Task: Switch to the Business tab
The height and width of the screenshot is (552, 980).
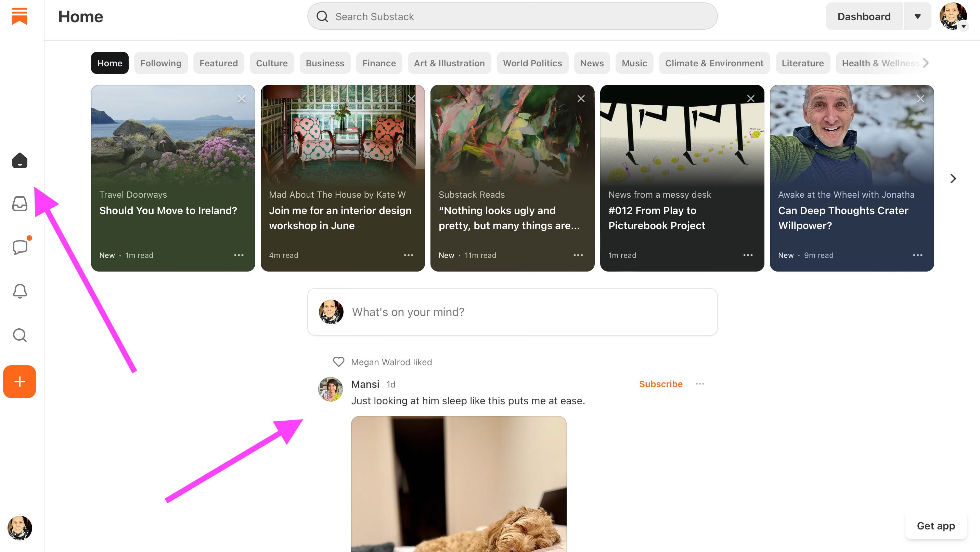Action: [x=325, y=63]
